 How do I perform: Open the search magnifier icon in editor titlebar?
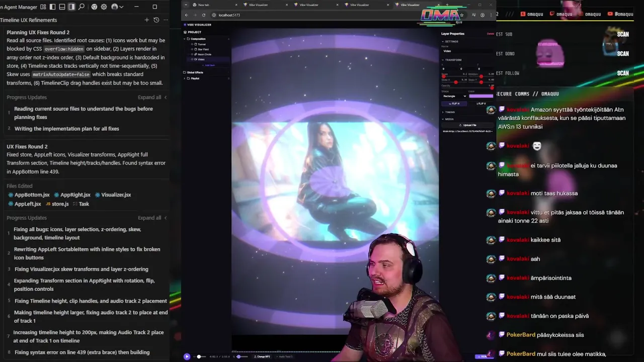[x=82, y=7]
